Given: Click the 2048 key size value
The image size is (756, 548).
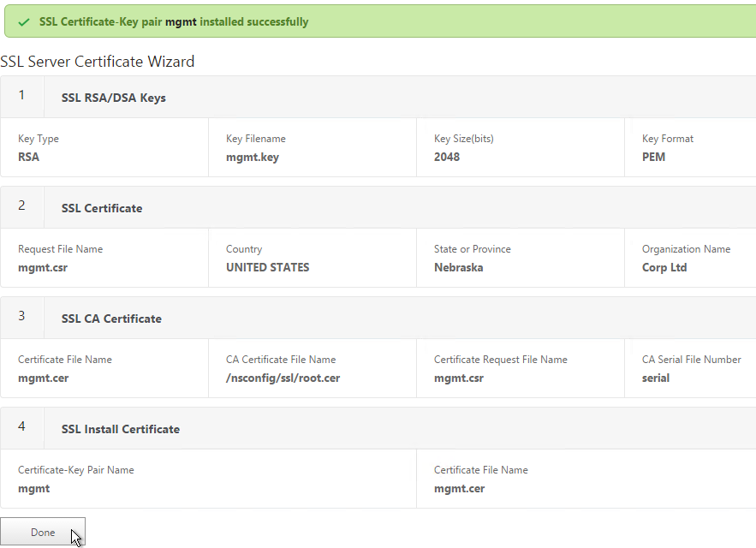Looking at the screenshot, I should pyautogui.click(x=447, y=157).
